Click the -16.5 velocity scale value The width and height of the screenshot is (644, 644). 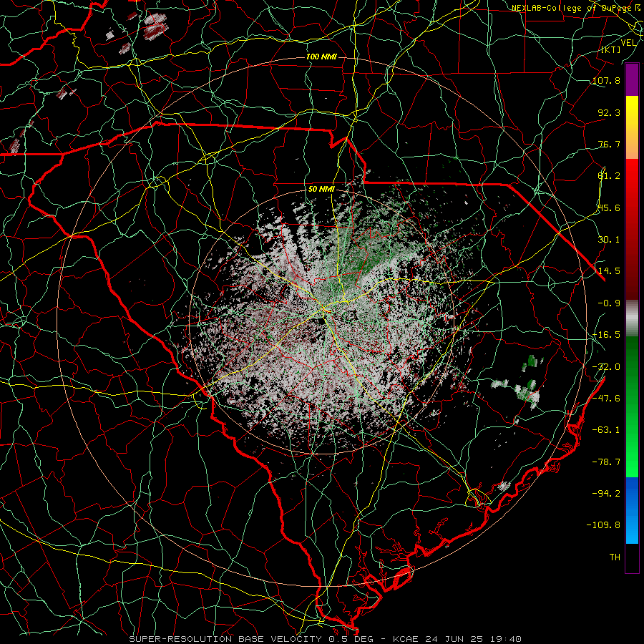pyautogui.click(x=606, y=335)
